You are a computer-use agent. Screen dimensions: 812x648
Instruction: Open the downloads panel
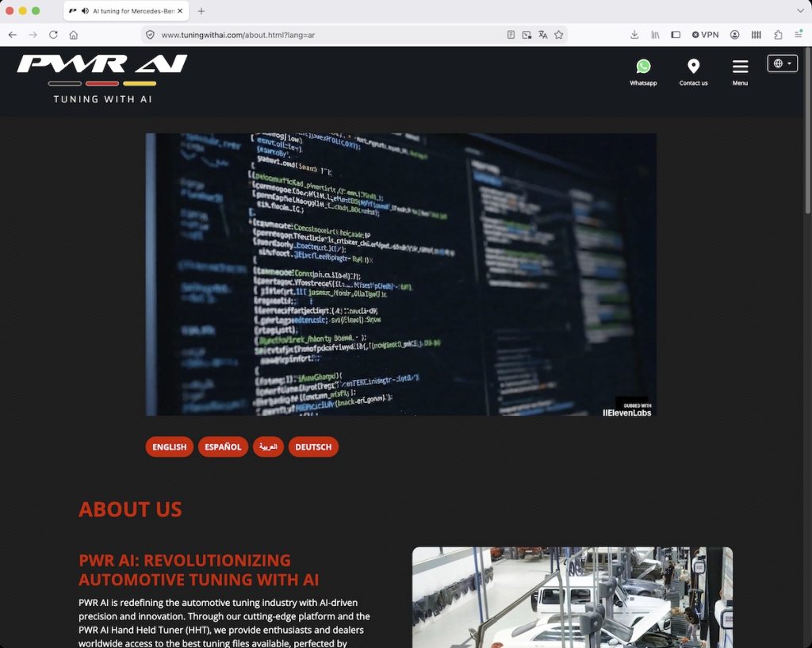[x=634, y=35]
